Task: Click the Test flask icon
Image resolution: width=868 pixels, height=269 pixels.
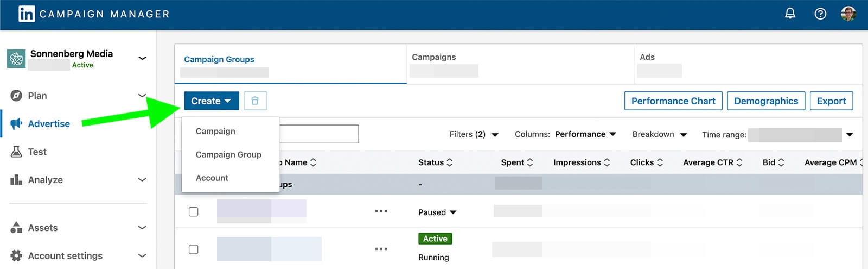Action: 16,152
